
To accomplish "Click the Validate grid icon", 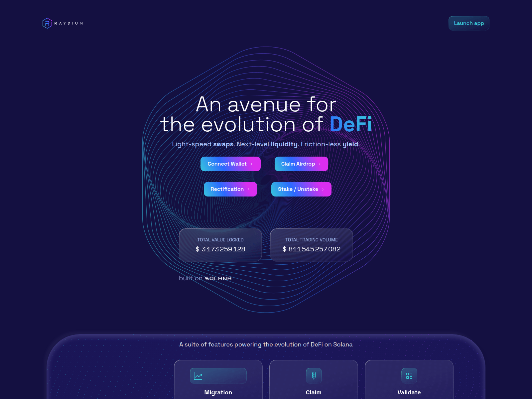I will [x=409, y=376].
